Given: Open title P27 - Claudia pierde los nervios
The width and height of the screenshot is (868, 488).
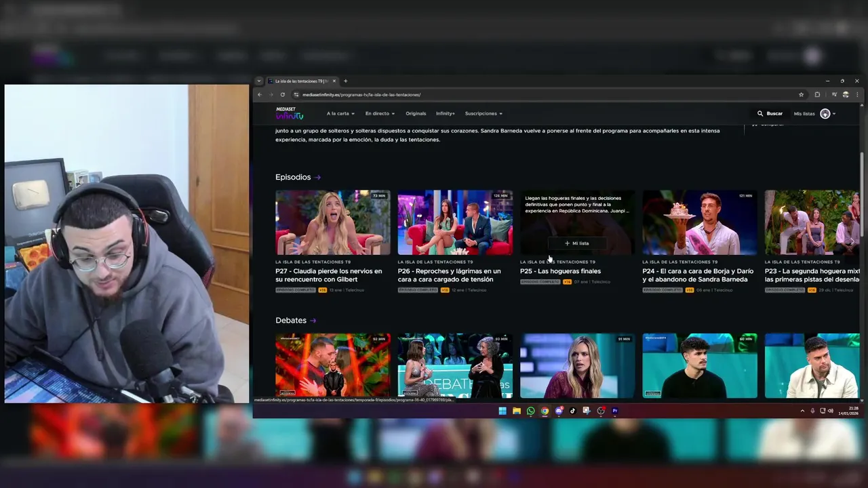Looking at the screenshot, I should coord(329,275).
